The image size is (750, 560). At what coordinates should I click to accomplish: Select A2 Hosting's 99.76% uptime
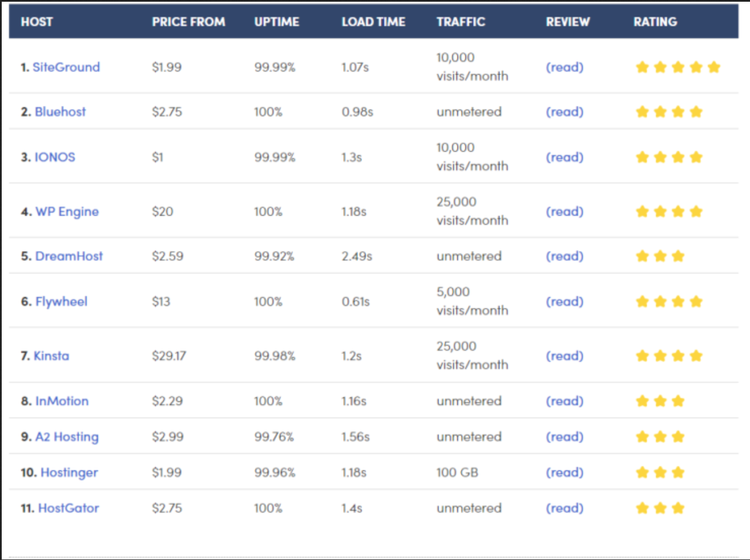274,437
